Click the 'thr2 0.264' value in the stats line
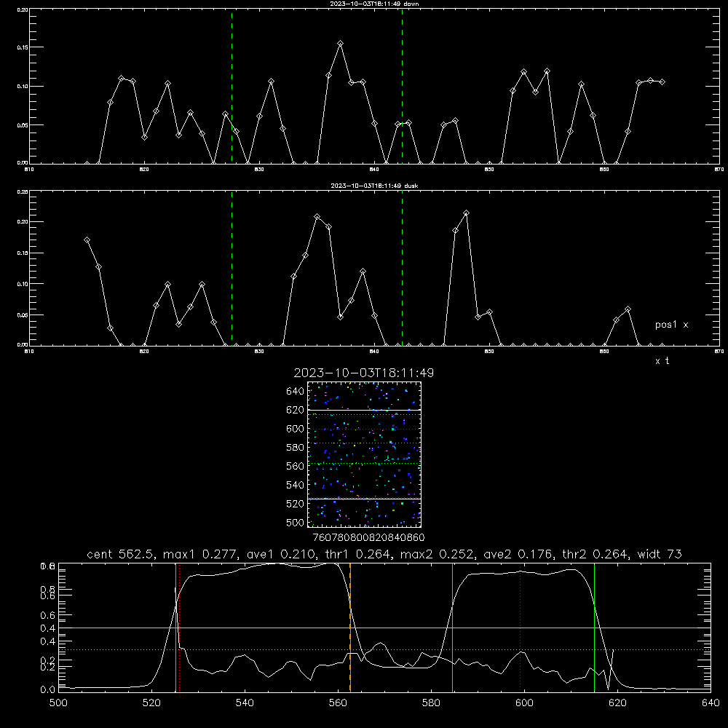 tap(596, 554)
